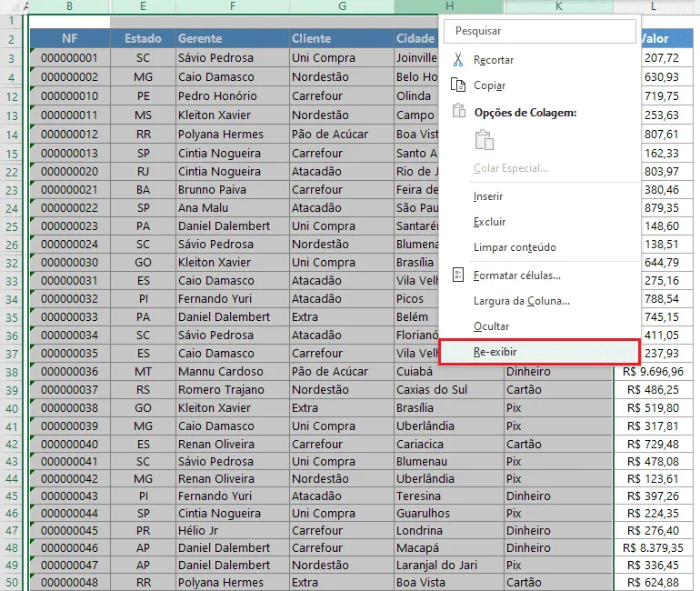
Task: Click Caxias do Sul city cell
Action: click(x=449, y=390)
